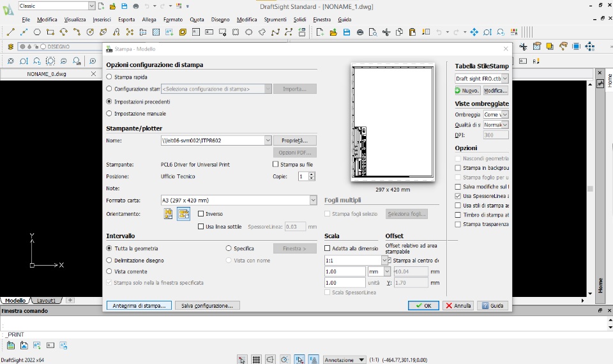The height and width of the screenshot is (364, 613).
Task: Open the Ombreggia dropdown
Action: click(x=504, y=114)
